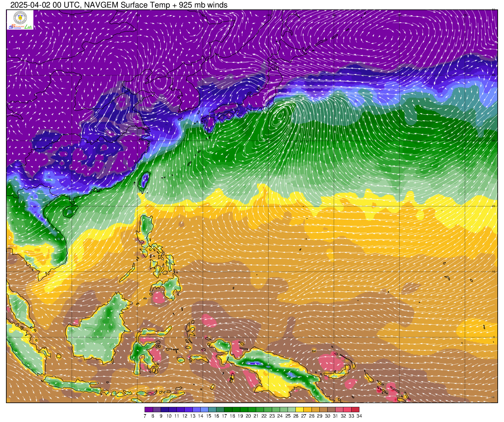Click the Severe Storm Lab logo text

point(20,27)
